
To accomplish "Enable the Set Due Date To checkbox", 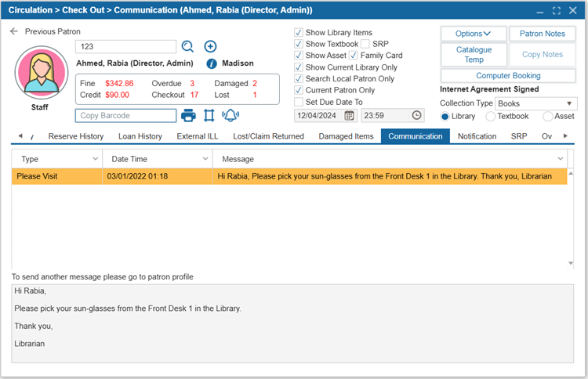I will 299,102.
